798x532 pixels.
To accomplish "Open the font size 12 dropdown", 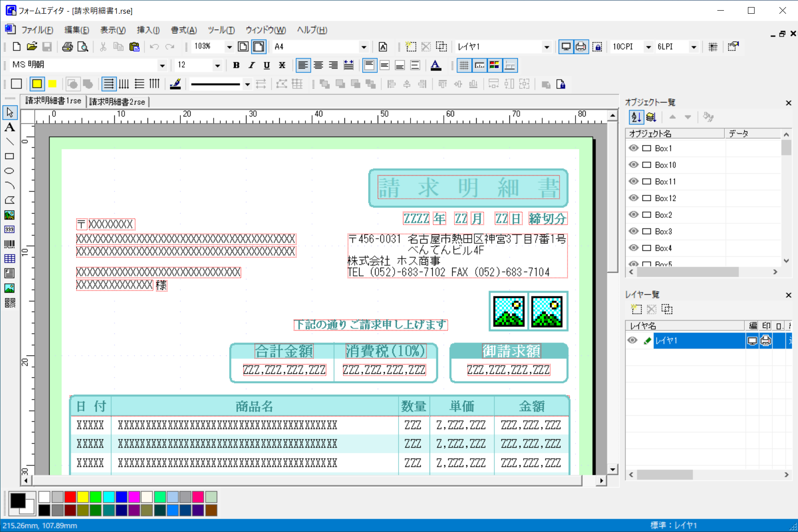I will click(217, 66).
